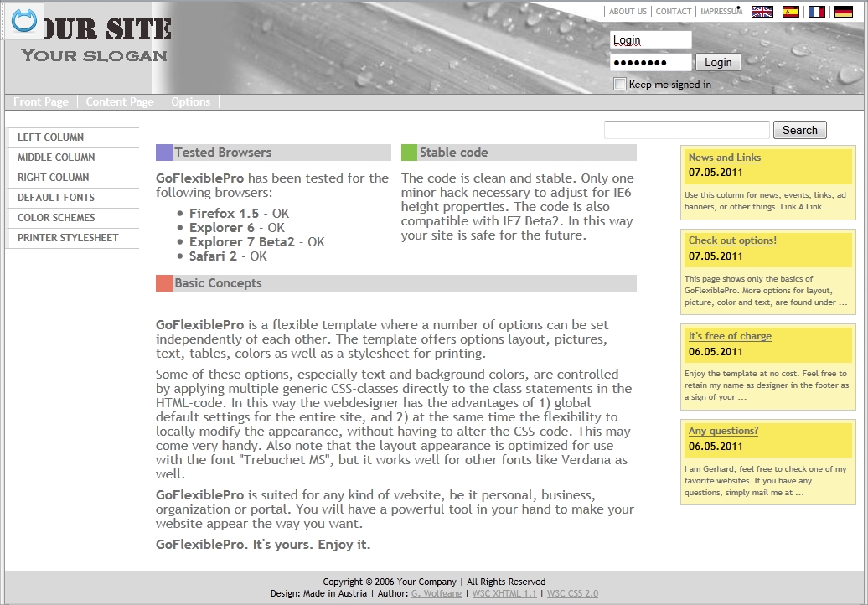Screen dimensions: 868x605
Task: Select Middle Column in sidebar menu
Action: pyautogui.click(x=73, y=158)
